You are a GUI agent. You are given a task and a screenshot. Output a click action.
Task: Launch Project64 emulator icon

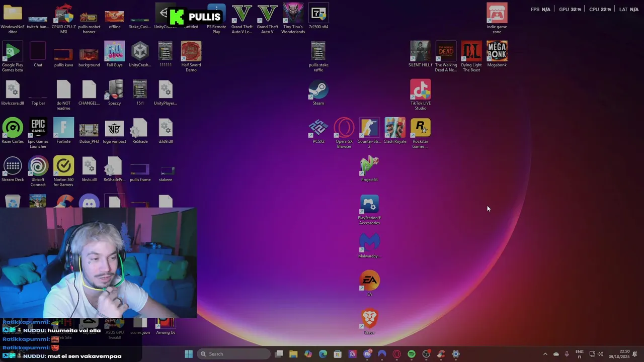click(369, 169)
